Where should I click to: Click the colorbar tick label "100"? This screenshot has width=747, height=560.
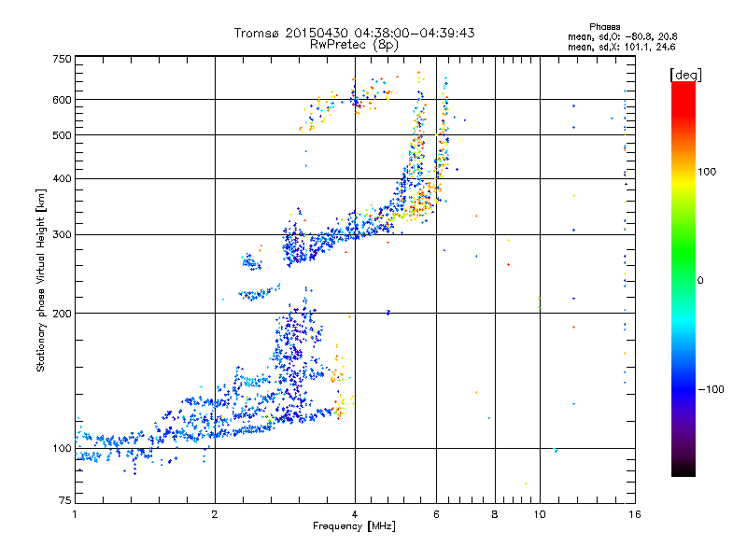pyautogui.click(x=707, y=172)
